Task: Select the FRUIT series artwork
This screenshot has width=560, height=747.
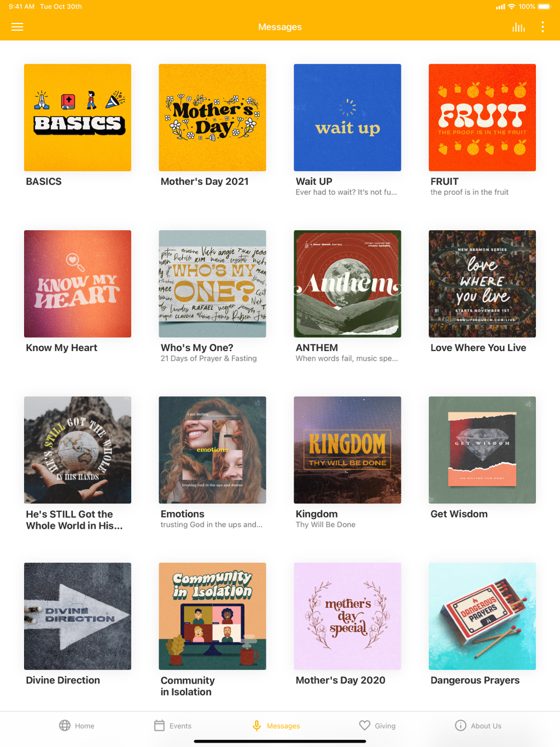Action: [482, 118]
